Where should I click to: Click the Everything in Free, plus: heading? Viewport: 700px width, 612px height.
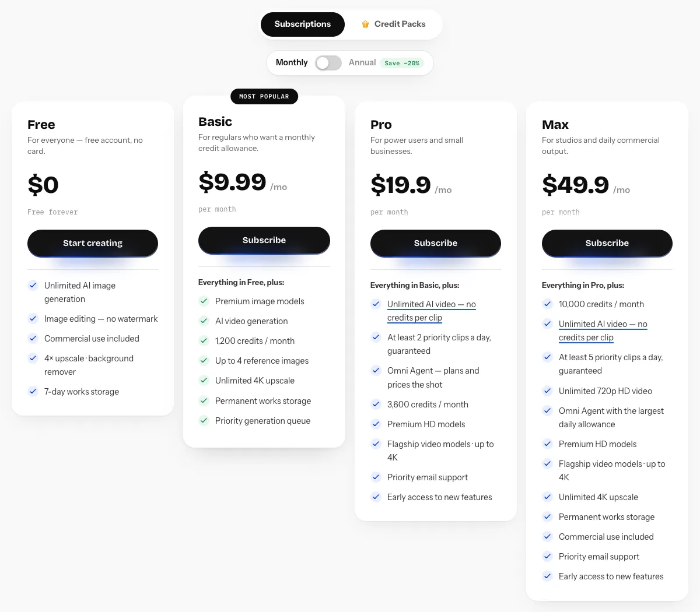242,282
